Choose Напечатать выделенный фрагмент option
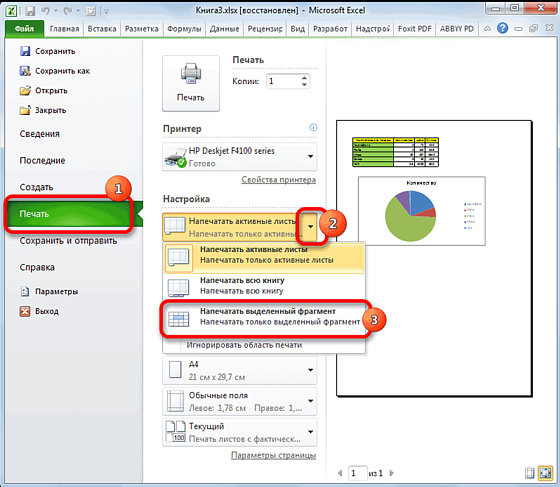Screen dimensions: 560x487 [264, 317]
